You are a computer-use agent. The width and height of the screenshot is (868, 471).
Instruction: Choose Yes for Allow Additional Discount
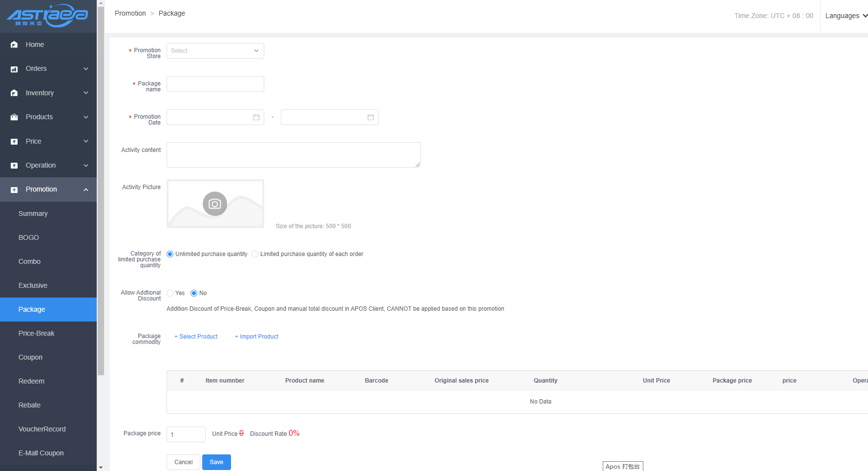tap(170, 293)
